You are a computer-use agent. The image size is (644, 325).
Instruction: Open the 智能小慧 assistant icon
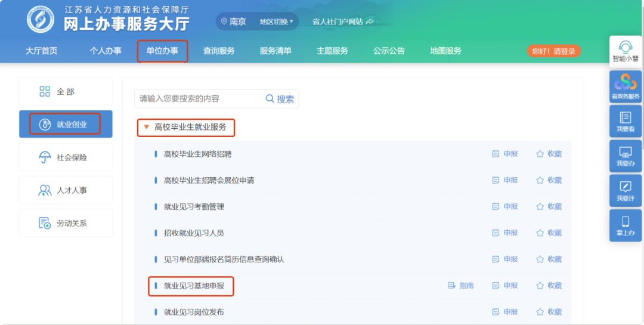(626, 51)
